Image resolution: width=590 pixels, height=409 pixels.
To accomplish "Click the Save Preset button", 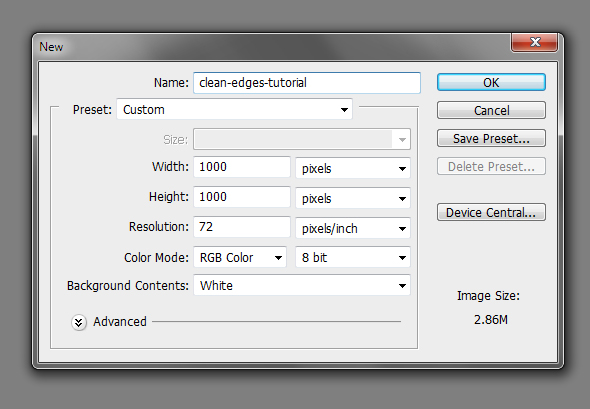I will coord(491,138).
